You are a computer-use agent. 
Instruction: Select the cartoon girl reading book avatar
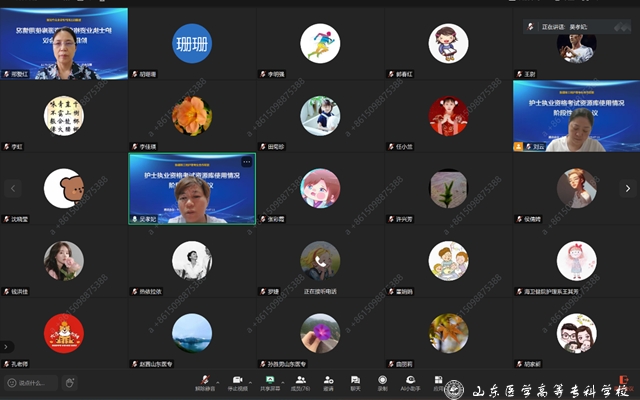click(448, 43)
